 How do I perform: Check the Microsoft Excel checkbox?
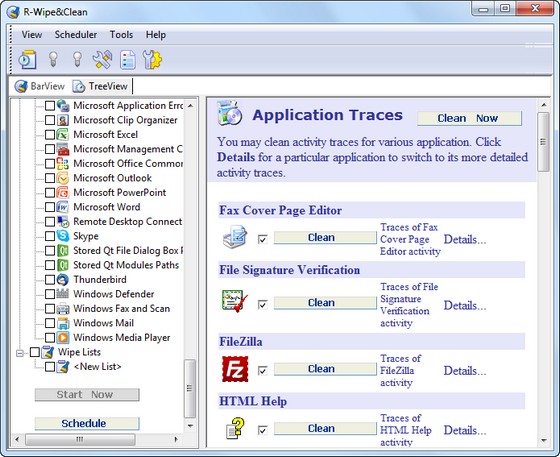50,135
